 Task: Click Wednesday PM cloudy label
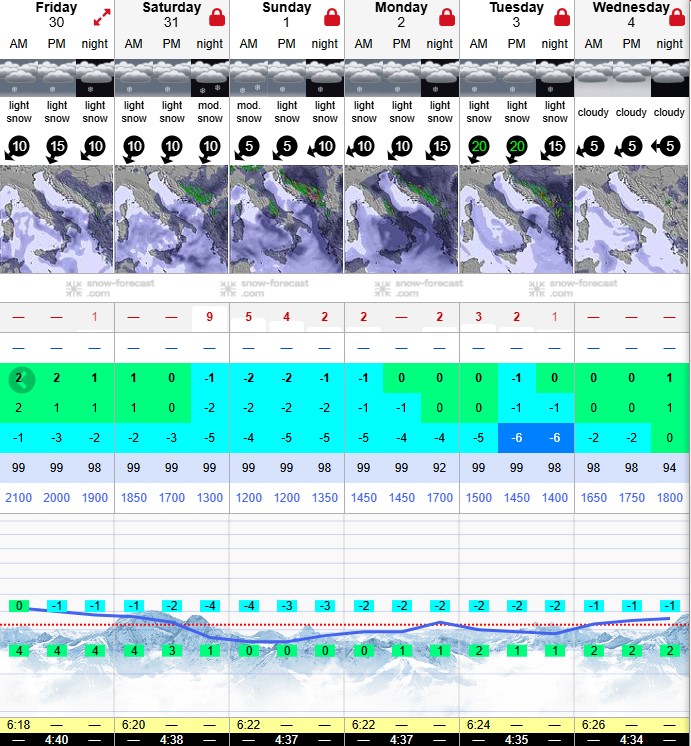[632, 112]
